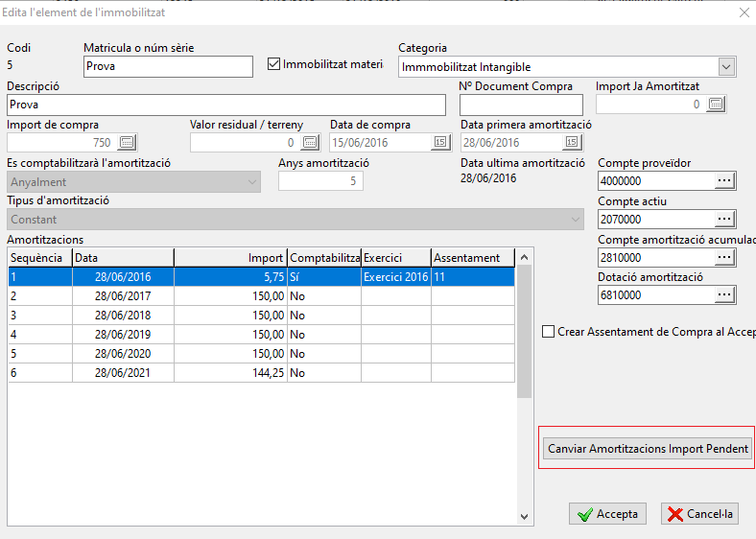
Task: Open calculator for Valor residual field
Action: pos(310,142)
